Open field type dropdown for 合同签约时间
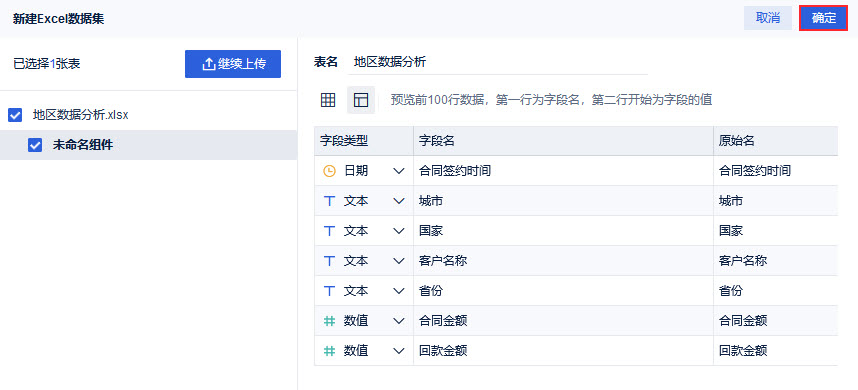Screen dimensions: 858x390 pyautogui.click(x=398, y=171)
